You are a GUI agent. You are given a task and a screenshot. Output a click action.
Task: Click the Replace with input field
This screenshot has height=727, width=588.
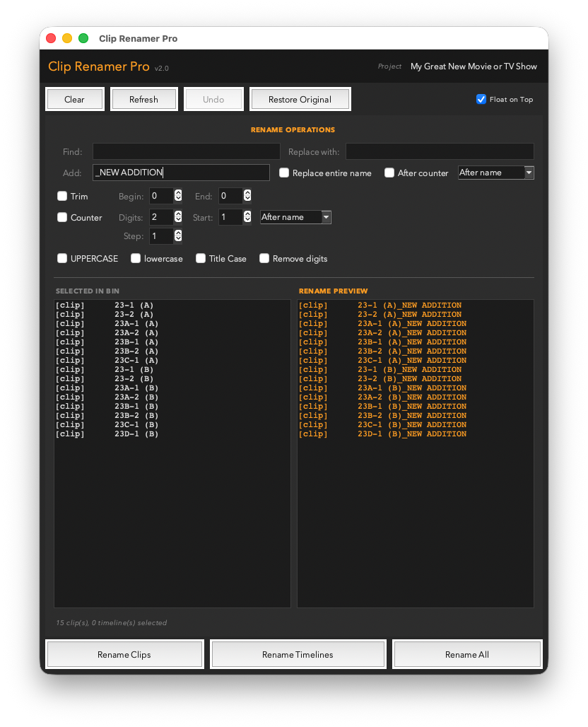point(440,151)
